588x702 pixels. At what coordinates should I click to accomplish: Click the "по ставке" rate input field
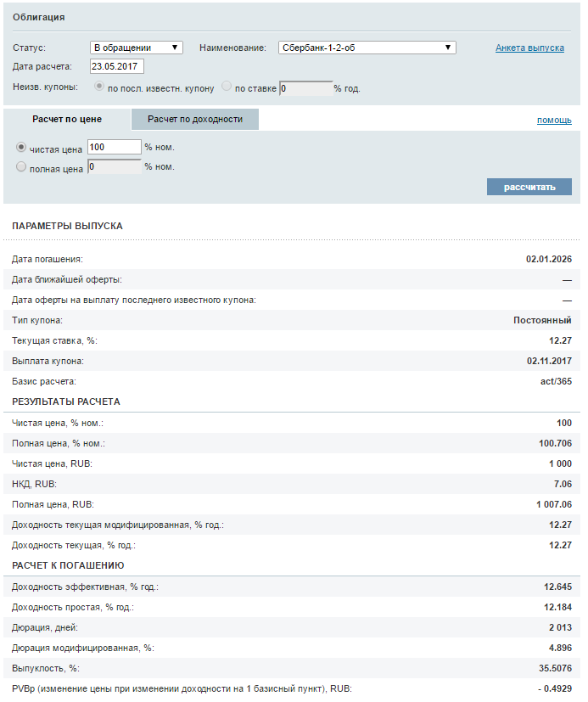point(305,88)
